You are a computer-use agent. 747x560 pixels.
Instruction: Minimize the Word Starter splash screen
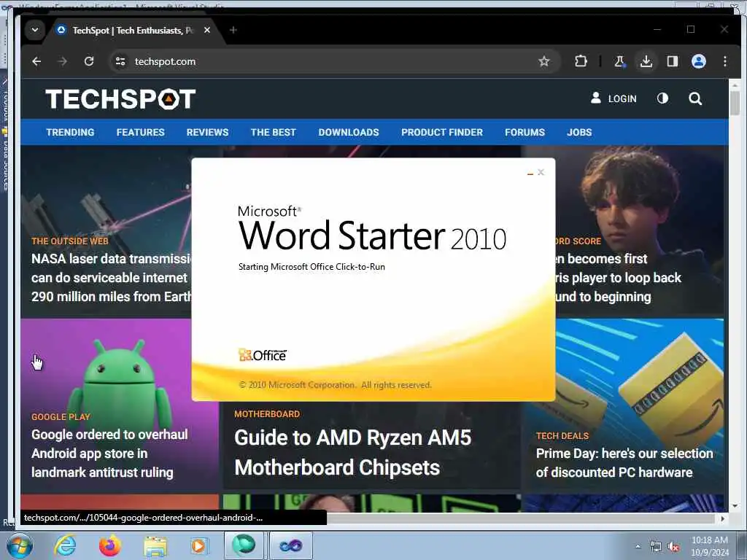pos(530,173)
